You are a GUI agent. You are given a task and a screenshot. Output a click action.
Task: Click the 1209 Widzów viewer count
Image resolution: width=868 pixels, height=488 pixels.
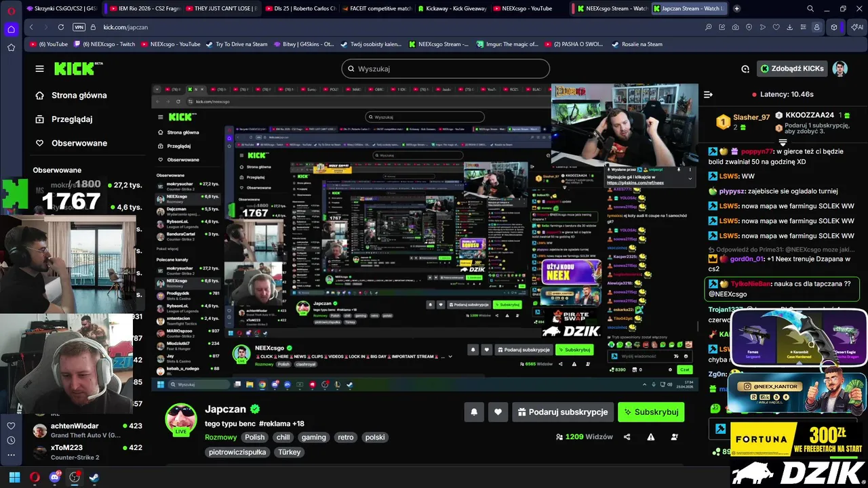[x=584, y=437]
